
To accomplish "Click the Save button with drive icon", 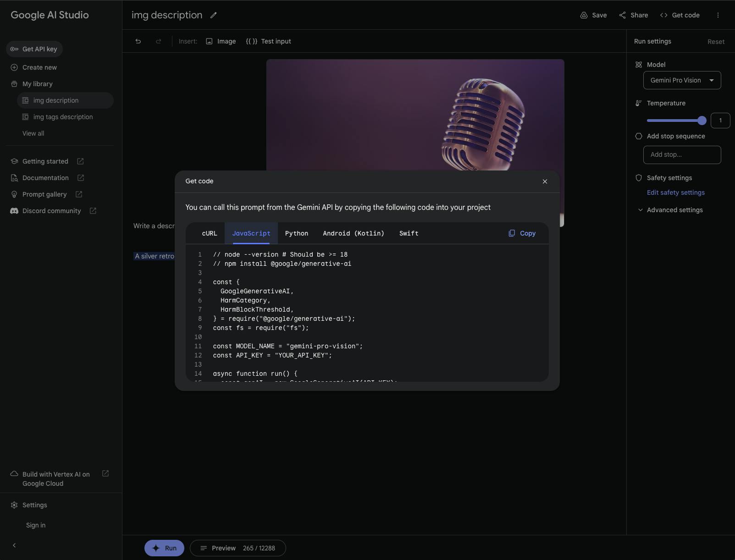I will coord(593,15).
